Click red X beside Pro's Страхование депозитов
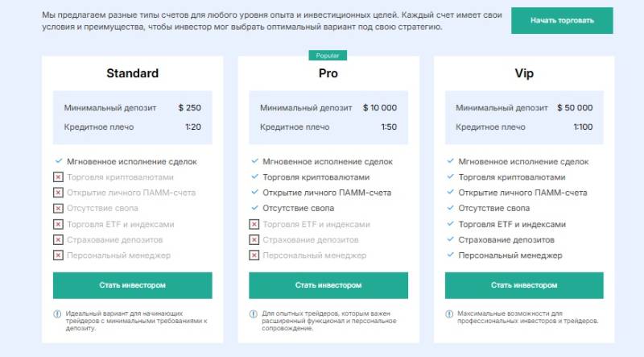 [254, 240]
